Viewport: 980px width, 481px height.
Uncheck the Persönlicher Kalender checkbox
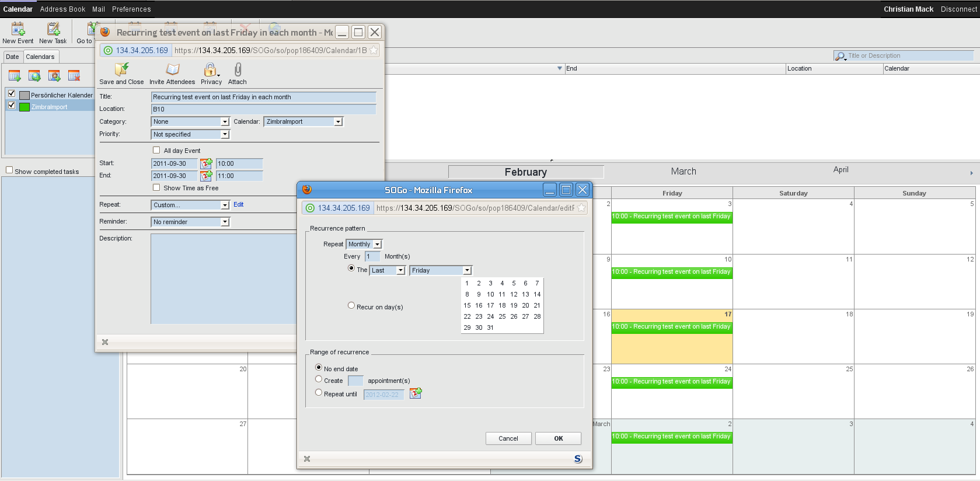(x=12, y=93)
